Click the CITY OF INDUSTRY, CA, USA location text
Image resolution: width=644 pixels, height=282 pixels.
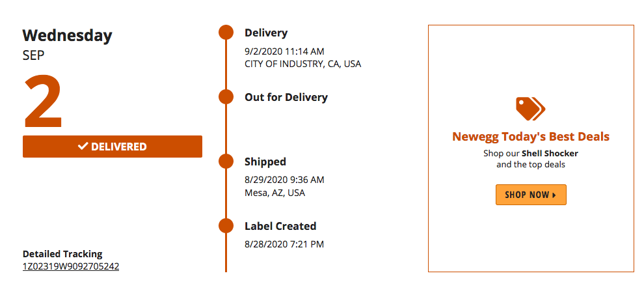[x=303, y=64]
